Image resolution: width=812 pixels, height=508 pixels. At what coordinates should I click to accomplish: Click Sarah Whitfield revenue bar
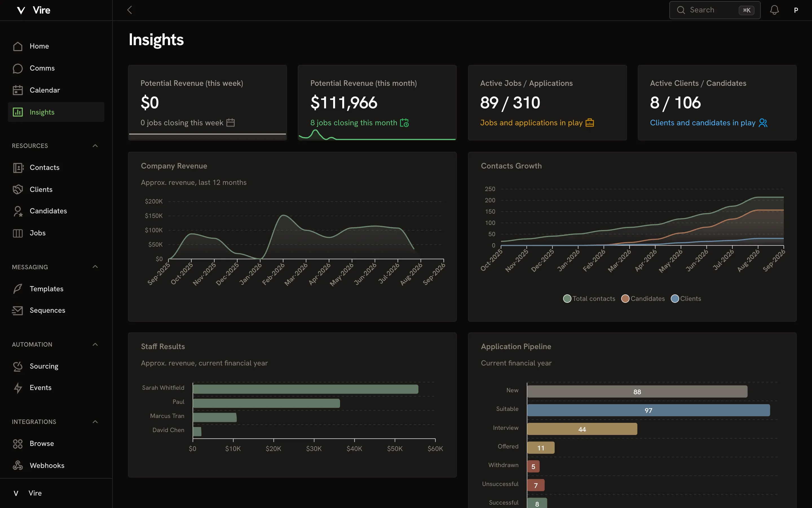(305, 389)
